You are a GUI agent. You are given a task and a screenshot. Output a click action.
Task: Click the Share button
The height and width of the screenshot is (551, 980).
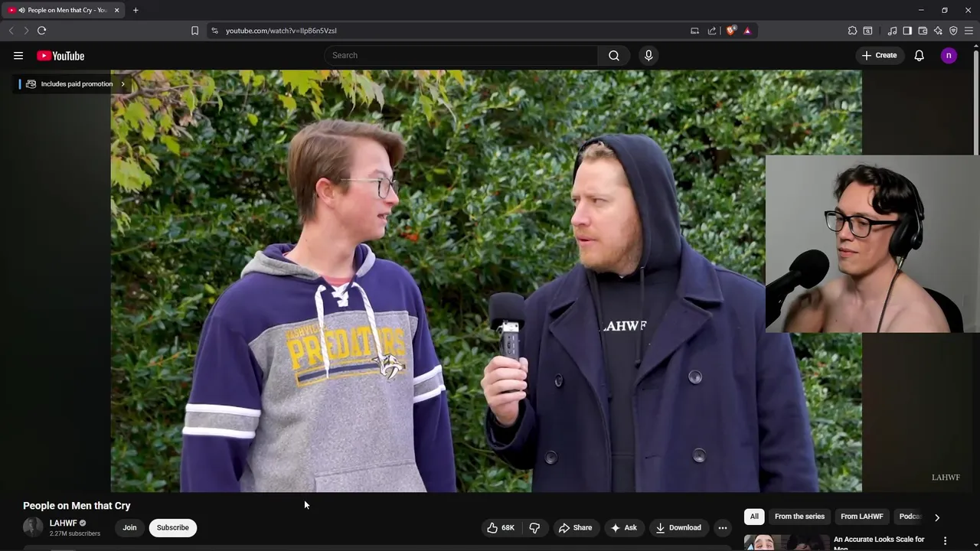click(x=575, y=527)
